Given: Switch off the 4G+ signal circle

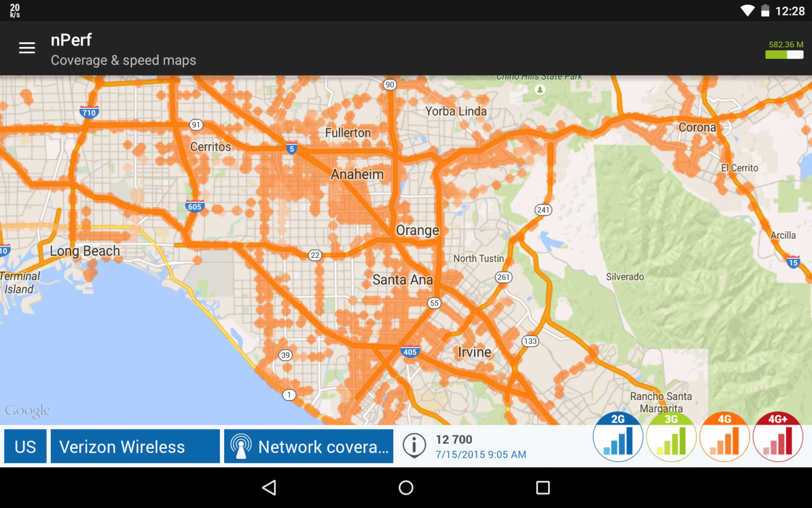Looking at the screenshot, I should point(778,437).
